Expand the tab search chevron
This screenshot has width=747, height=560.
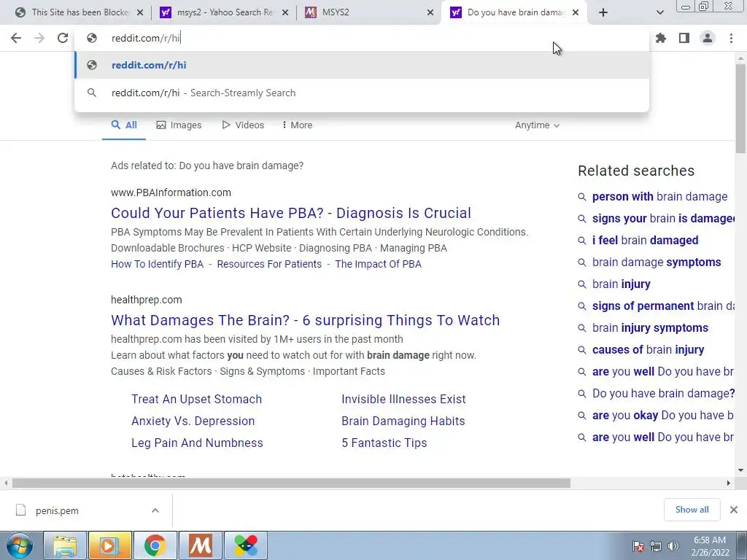(659, 12)
